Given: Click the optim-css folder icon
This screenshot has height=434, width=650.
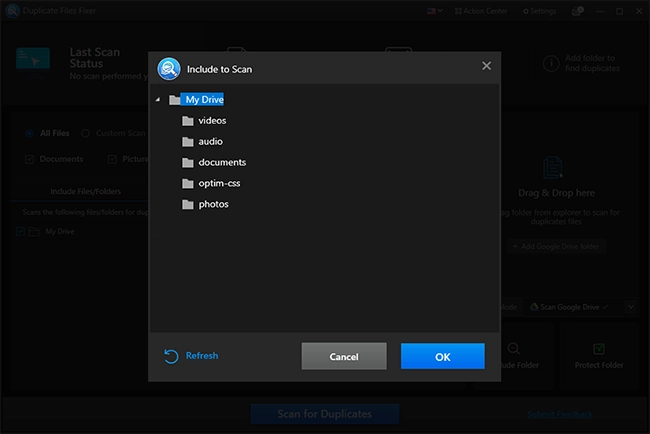Looking at the screenshot, I should [188, 183].
